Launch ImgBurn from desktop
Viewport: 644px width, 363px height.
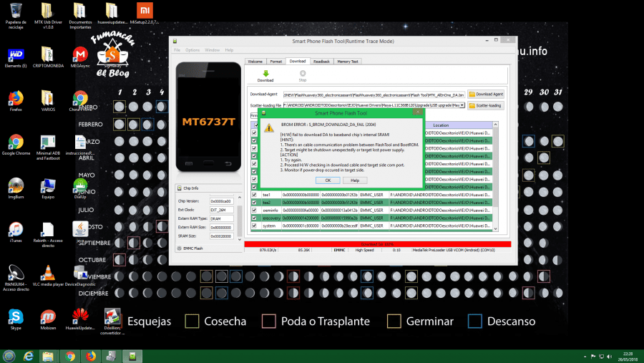16,188
